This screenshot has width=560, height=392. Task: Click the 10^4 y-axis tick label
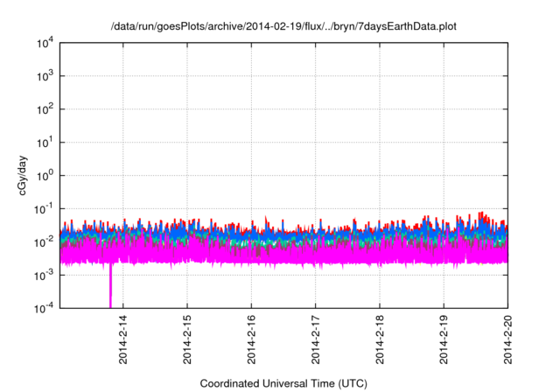pyautogui.click(x=46, y=43)
